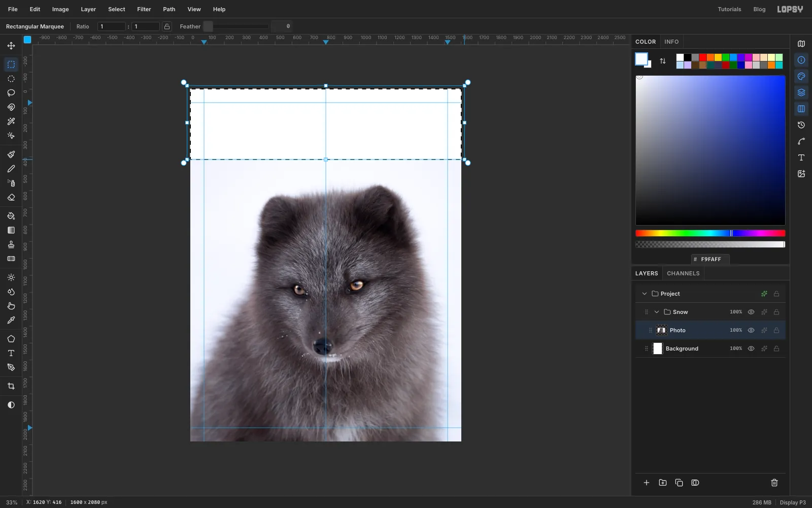Duplicate the selected layer

click(679, 483)
